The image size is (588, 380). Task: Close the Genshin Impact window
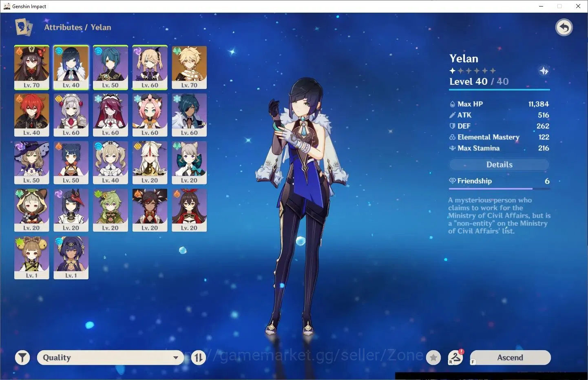coord(578,6)
